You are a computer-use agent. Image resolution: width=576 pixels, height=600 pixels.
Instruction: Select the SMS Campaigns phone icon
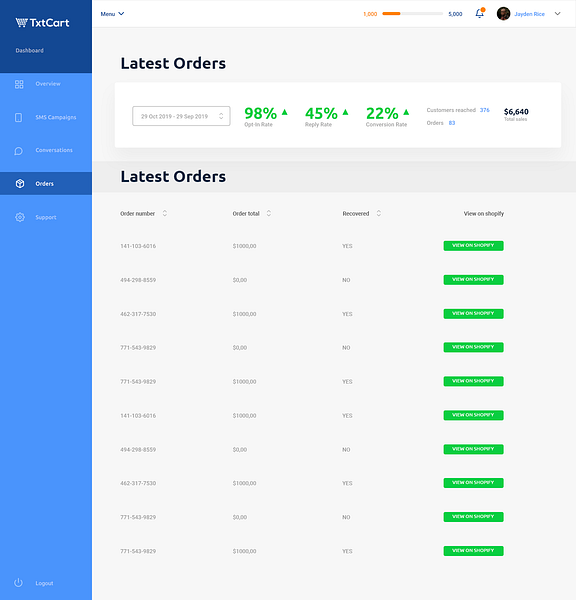(18, 117)
